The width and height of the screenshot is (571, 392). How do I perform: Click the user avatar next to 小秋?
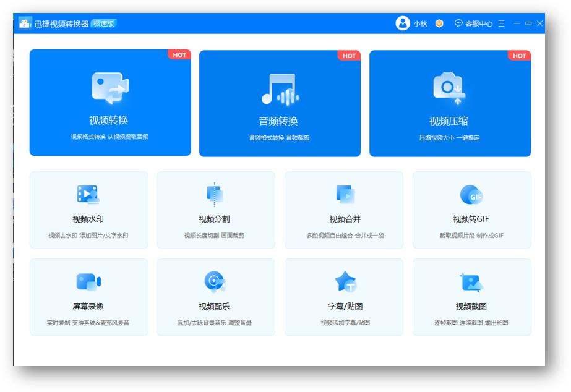click(x=403, y=22)
